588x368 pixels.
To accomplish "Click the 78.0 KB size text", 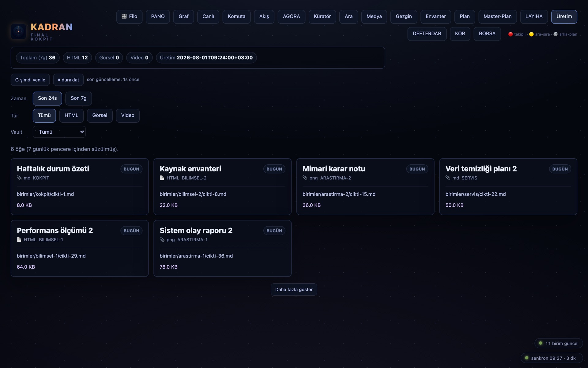I will click(x=168, y=267).
